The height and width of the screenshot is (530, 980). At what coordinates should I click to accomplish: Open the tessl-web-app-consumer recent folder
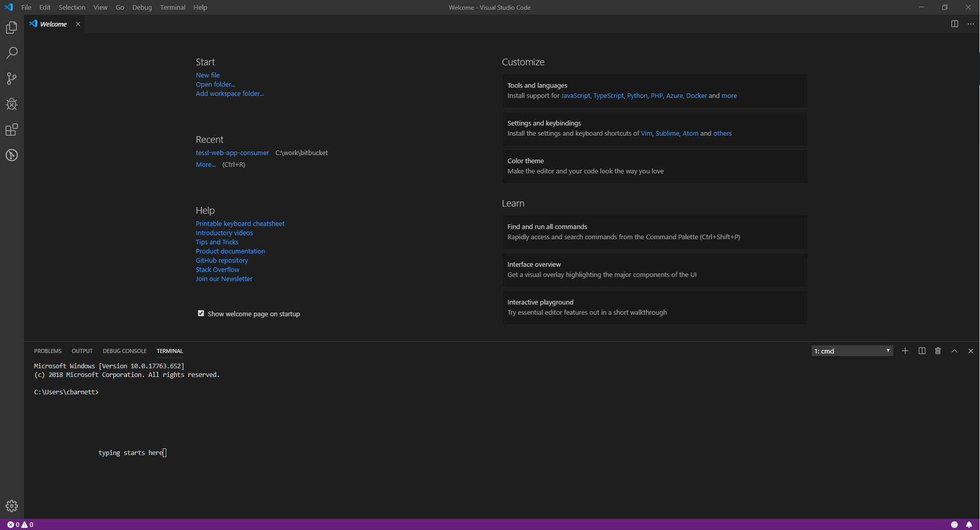coord(232,153)
